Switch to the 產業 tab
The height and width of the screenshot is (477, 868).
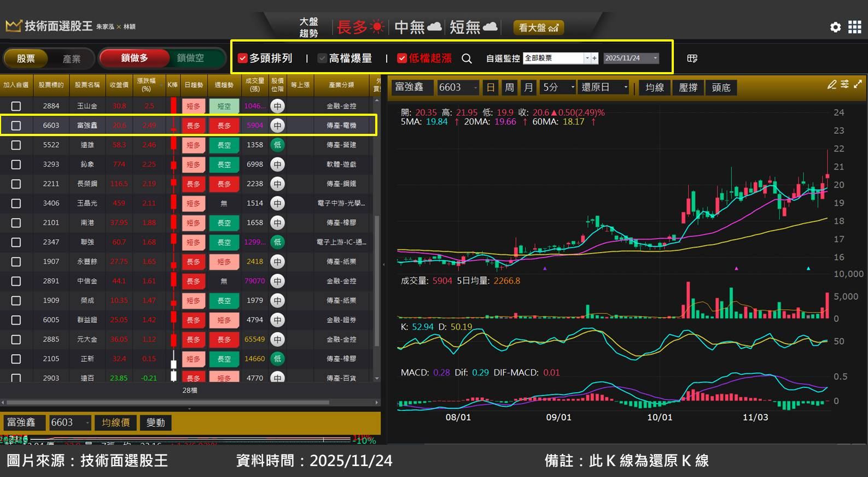point(72,58)
